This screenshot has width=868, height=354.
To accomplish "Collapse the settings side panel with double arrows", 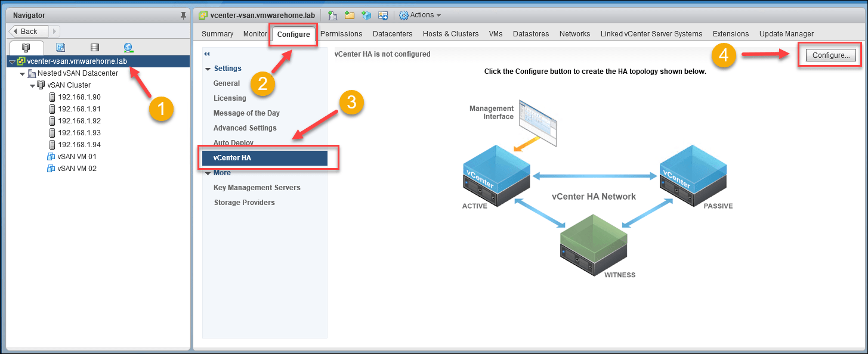I will coord(207,54).
